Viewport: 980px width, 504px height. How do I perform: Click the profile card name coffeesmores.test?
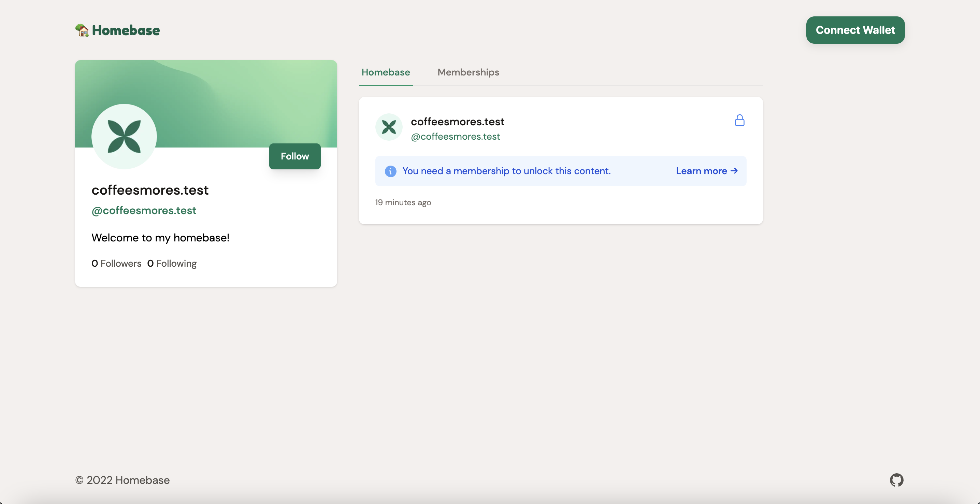(x=150, y=190)
